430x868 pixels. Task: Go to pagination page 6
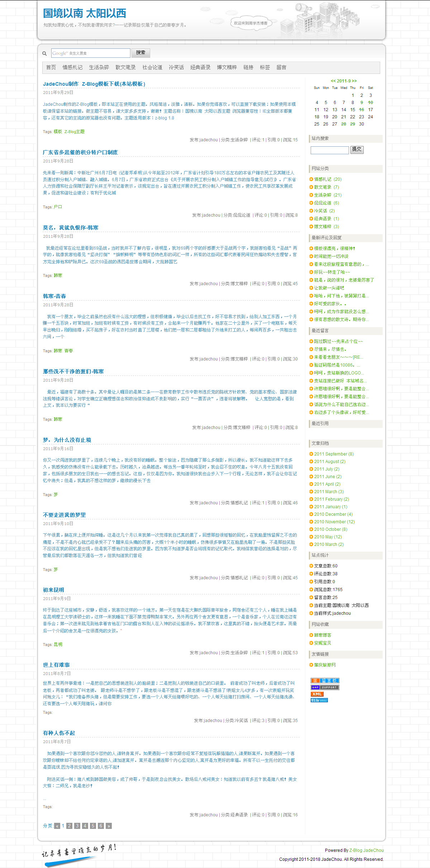coord(101,826)
